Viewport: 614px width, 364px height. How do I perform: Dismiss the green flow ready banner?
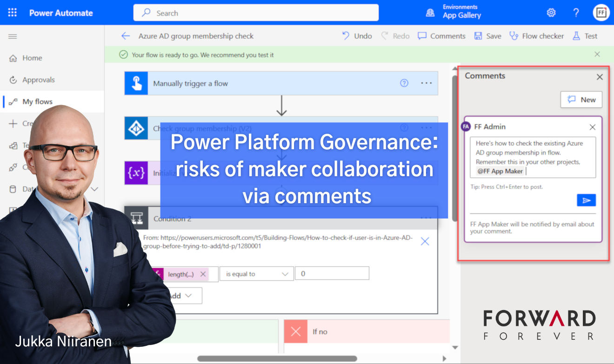(x=597, y=54)
